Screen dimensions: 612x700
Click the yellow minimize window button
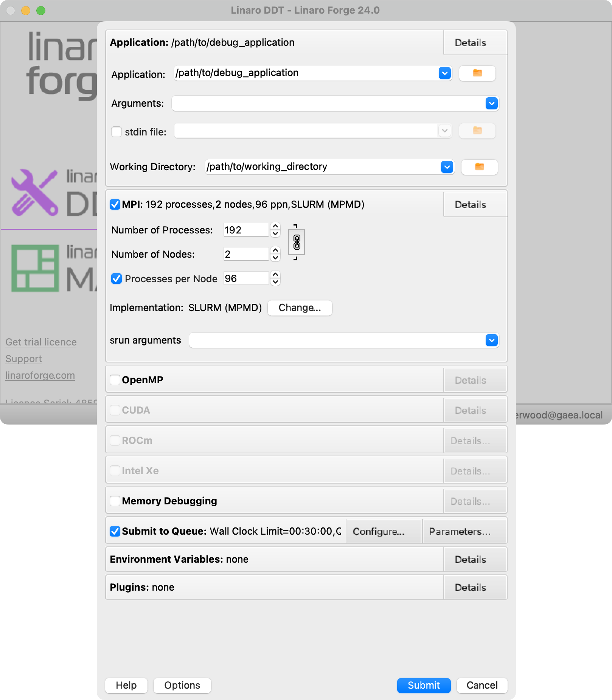26,11
